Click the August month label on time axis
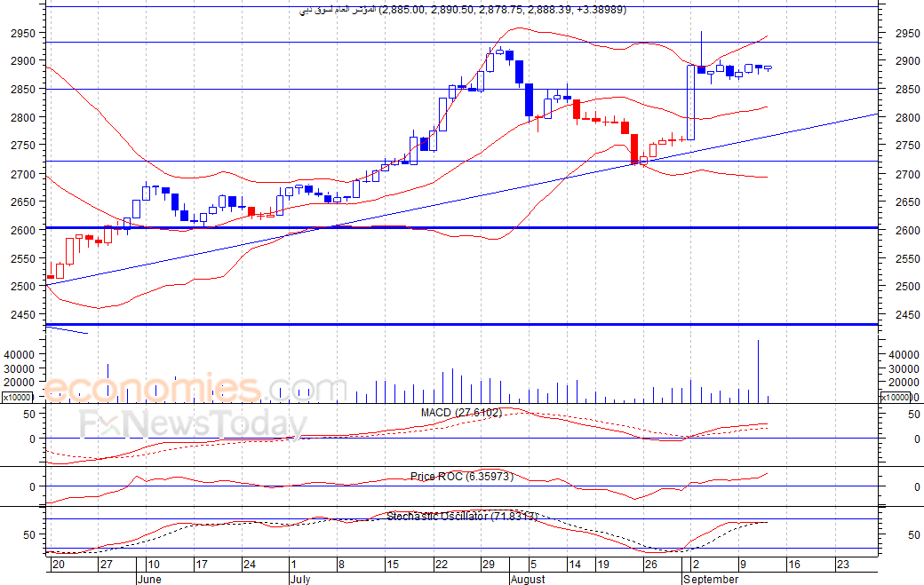 click(528, 579)
